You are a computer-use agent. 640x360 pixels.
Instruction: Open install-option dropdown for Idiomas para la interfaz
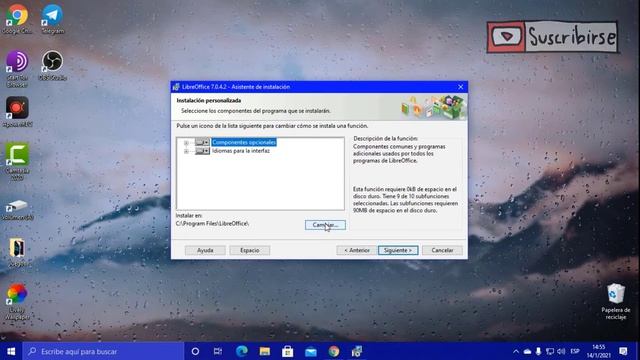[202, 151]
